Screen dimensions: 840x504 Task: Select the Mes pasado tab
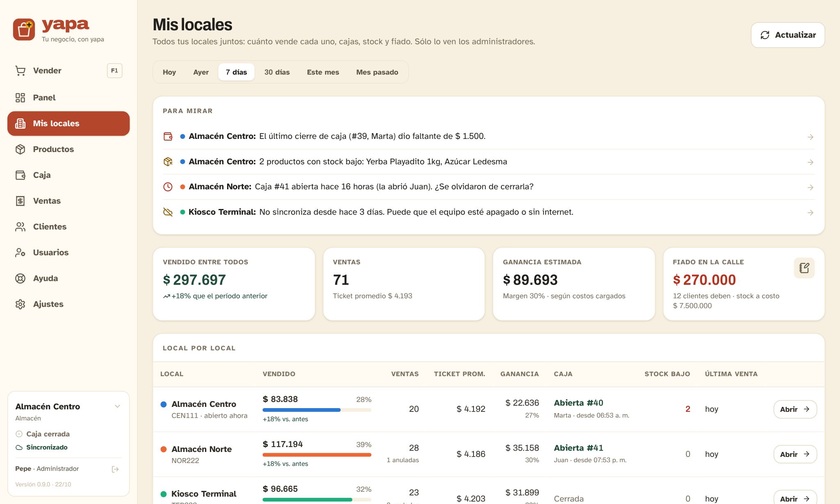377,72
